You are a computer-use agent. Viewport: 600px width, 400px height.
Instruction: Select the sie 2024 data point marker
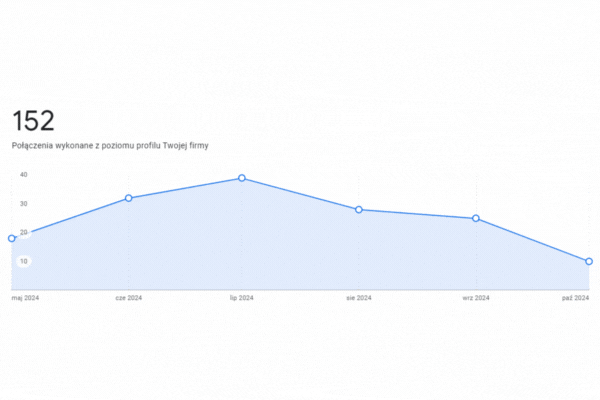pos(358,210)
